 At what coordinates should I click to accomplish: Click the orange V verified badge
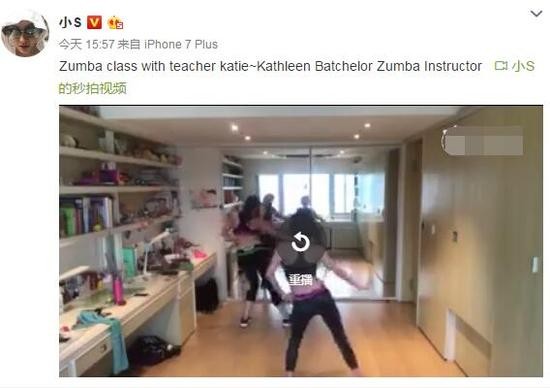tap(94, 23)
